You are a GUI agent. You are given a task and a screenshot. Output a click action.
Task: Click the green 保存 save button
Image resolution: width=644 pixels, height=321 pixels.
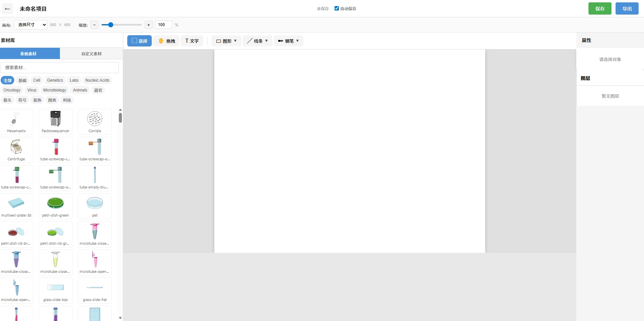(600, 8)
